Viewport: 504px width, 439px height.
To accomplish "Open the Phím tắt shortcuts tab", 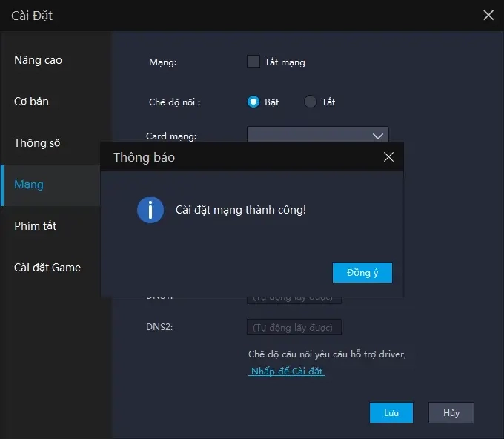I will tap(36, 226).
